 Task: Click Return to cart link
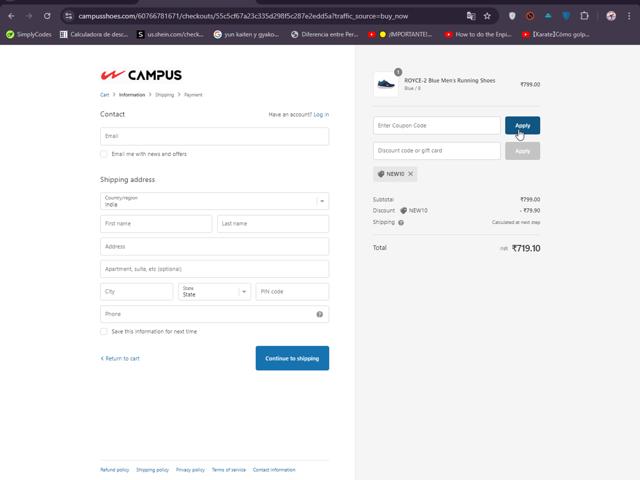coord(120,358)
